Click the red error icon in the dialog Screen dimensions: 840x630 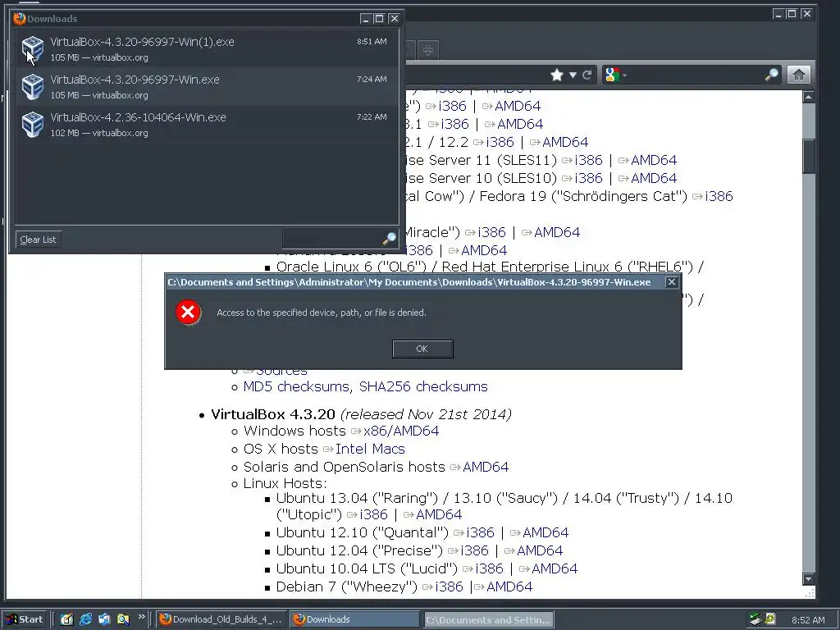click(188, 313)
